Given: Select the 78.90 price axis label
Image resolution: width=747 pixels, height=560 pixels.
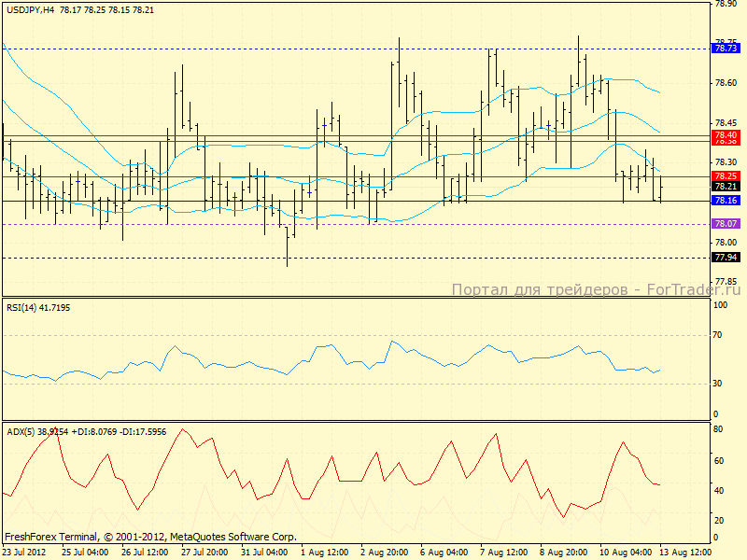Looking at the screenshot, I should (x=725, y=5).
